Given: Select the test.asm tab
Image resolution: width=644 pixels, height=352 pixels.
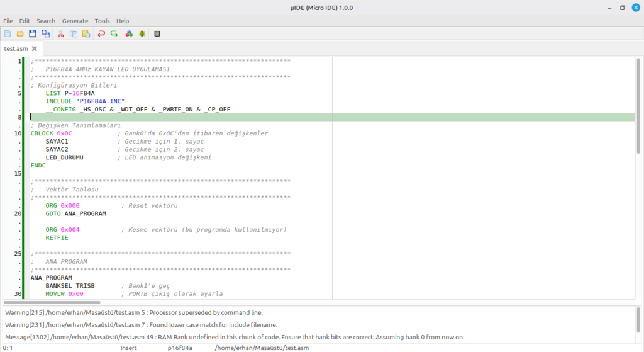Looking at the screenshot, I should pyautogui.click(x=16, y=48).
